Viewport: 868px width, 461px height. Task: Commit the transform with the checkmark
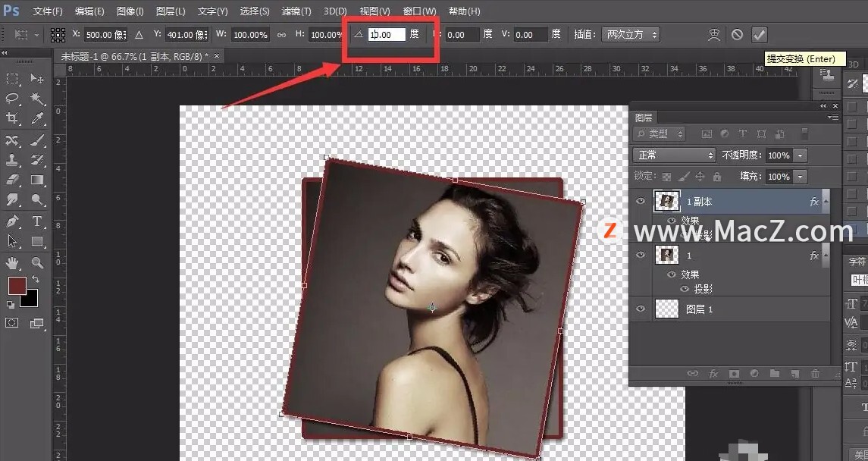[x=759, y=35]
